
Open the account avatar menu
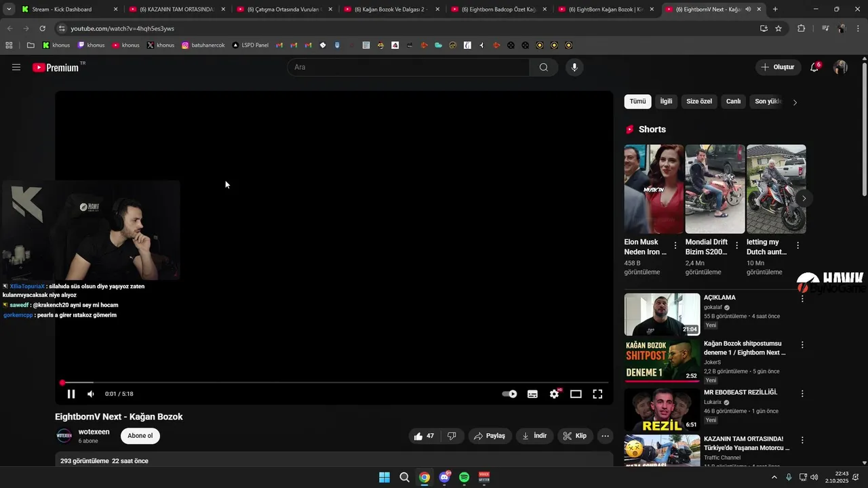click(840, 67)
